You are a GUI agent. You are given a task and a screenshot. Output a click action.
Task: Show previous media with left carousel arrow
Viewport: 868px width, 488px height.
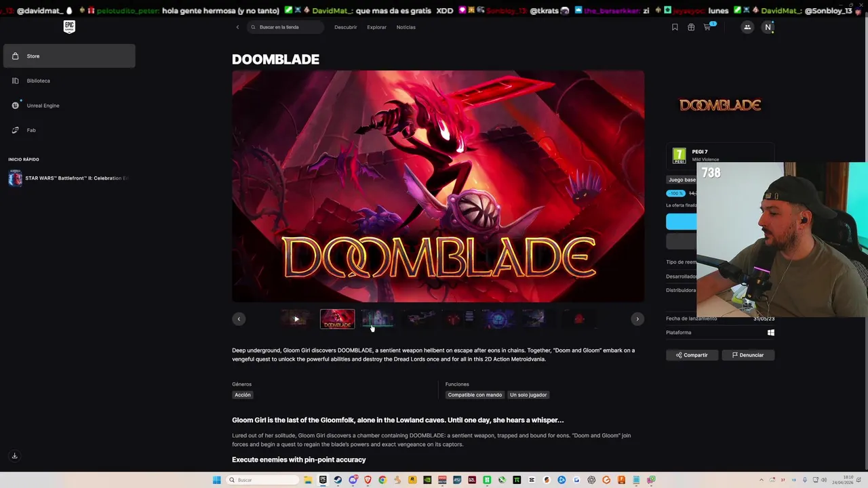tap(239, 319)
